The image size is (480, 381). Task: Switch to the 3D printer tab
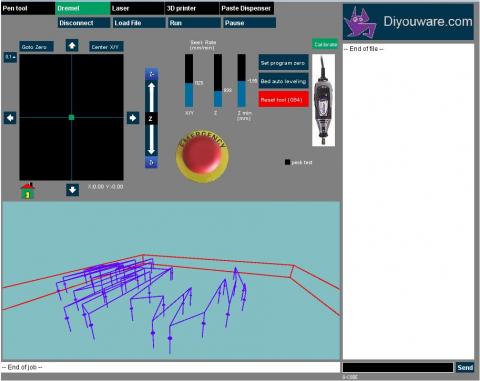192,8
